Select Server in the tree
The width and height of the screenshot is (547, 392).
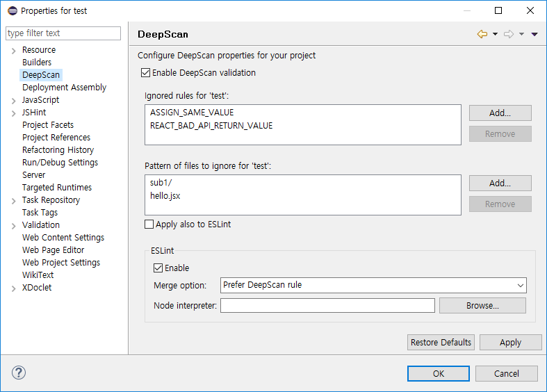tap(33, 174)
